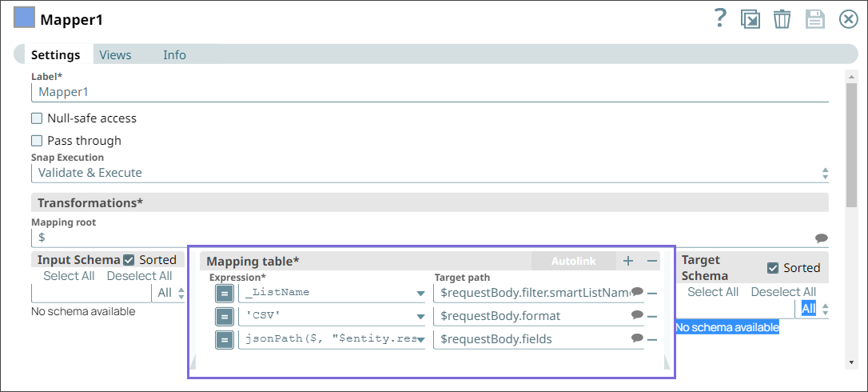The height and width of the screenshot is (392, 868).
Task: Expand jsonPath expression dropdown arrow
Action: tap(420, 340)
